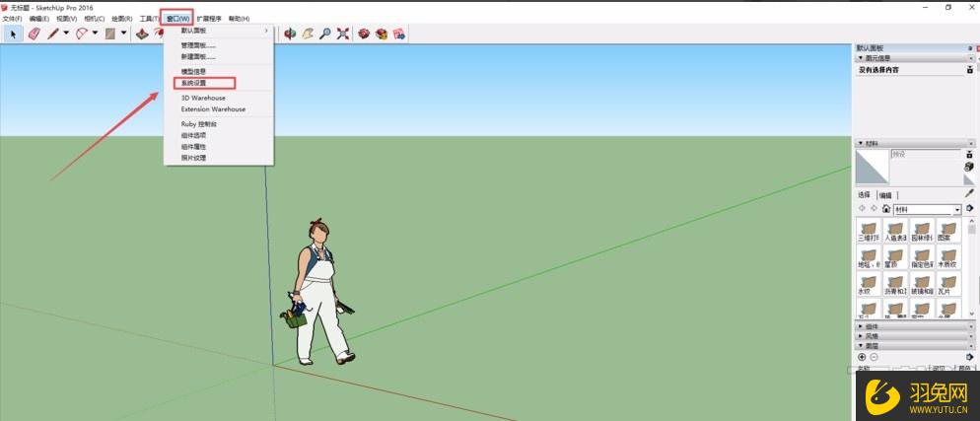Choose 系统设置 menu entry
The image size is (980, 421).
tap(218, 83)
